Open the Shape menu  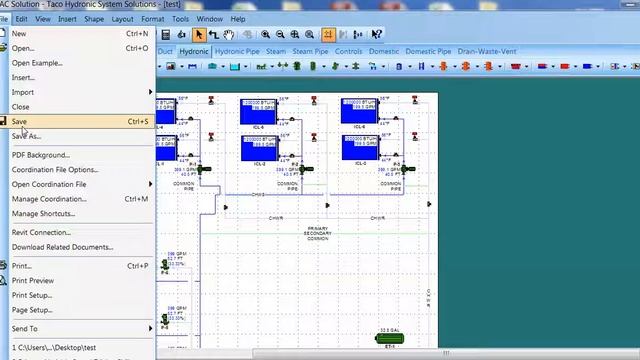tap(94, 19)
